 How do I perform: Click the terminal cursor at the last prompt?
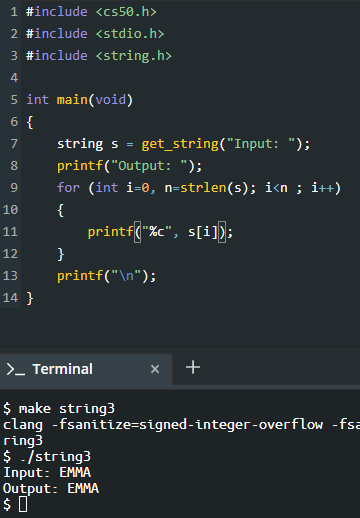pyautogui.click(x=23, y=504)
